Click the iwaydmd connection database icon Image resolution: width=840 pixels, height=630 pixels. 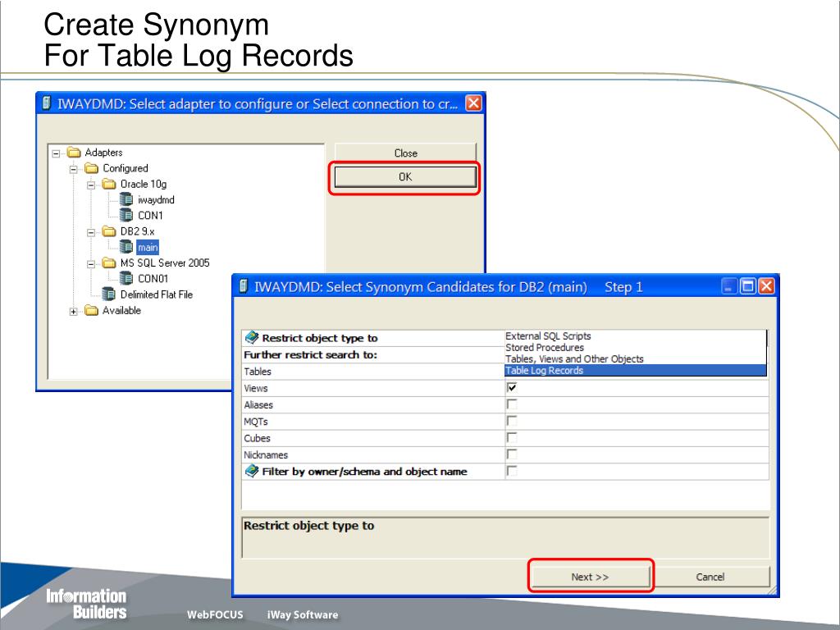tap(126, 200)
